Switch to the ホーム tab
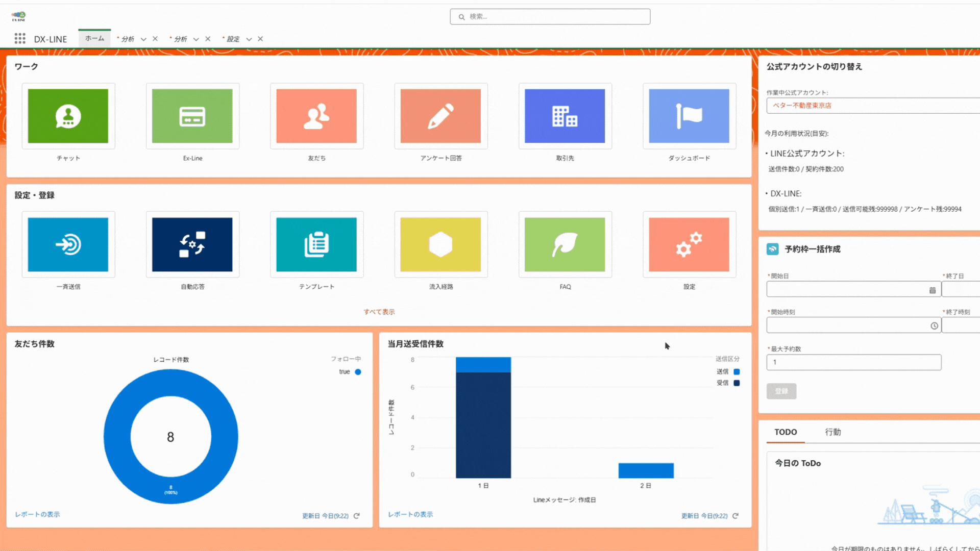 (x=94, y=38)
